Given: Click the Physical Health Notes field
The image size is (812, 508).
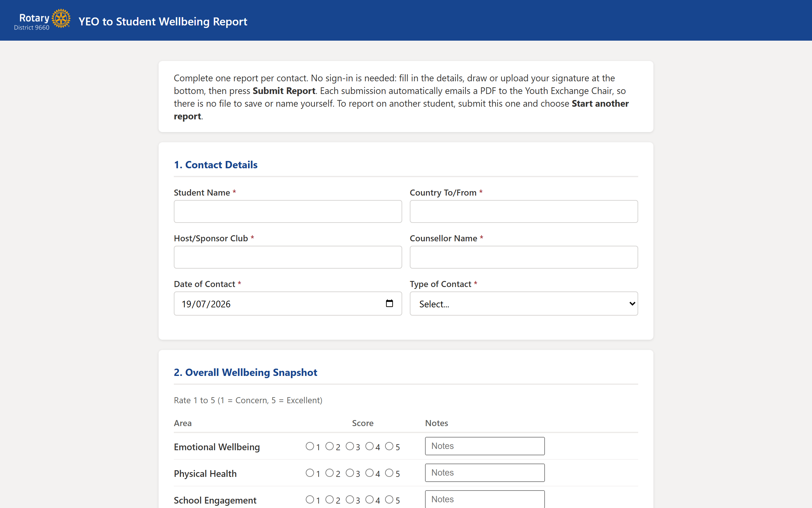Looking at the screenshot, I should coord(485,473).
